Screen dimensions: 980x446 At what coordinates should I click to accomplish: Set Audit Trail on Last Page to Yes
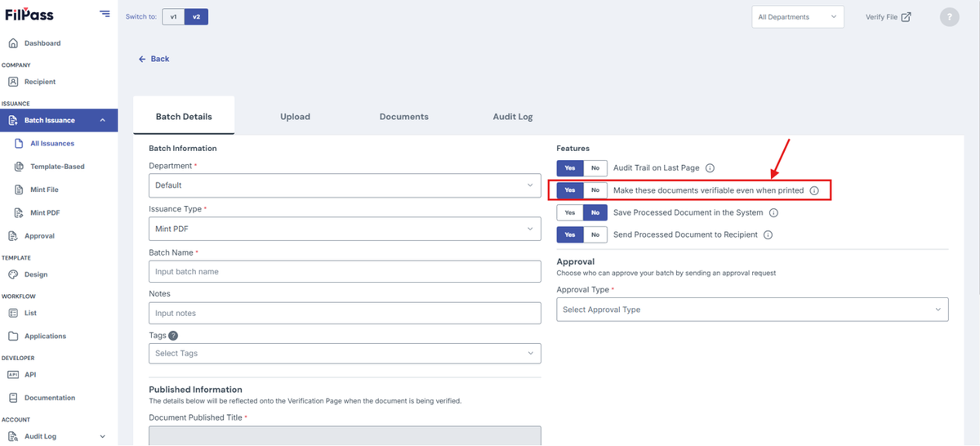pyautogui.click(x=570, y=168)
